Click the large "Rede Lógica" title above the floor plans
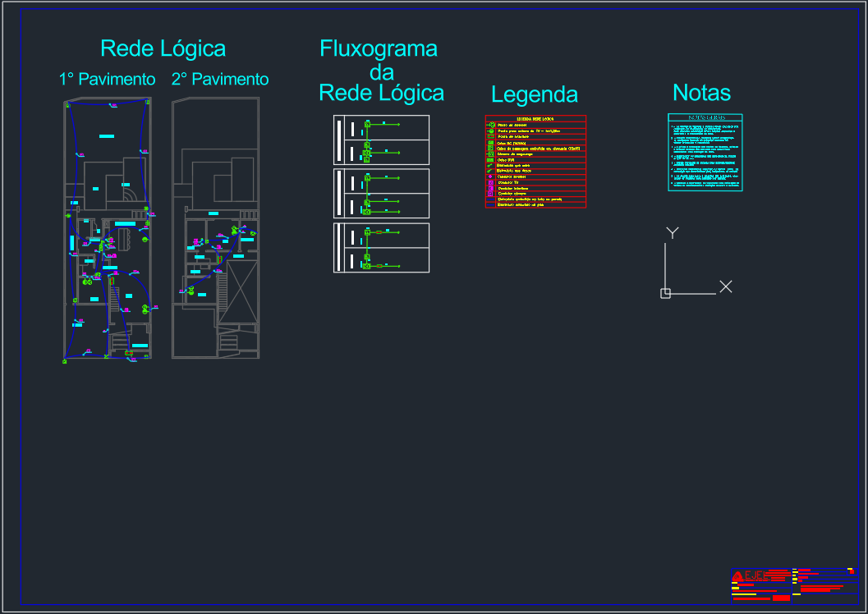 tap(163, 48)
